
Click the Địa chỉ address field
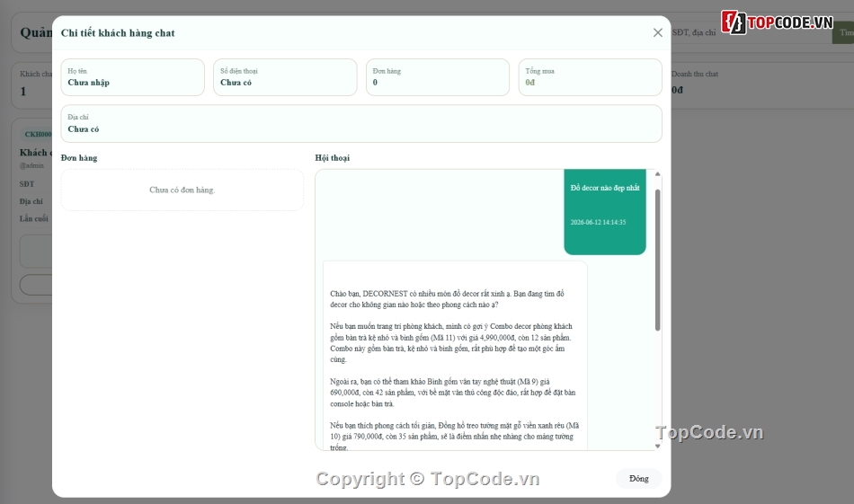[361, 124]
